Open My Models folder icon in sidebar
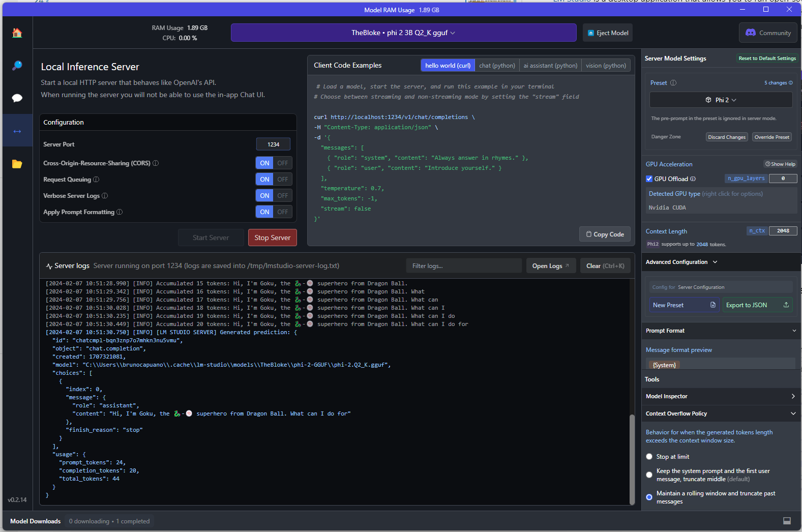The width and height of the screenshot is (802, 532). click(17, 164)
